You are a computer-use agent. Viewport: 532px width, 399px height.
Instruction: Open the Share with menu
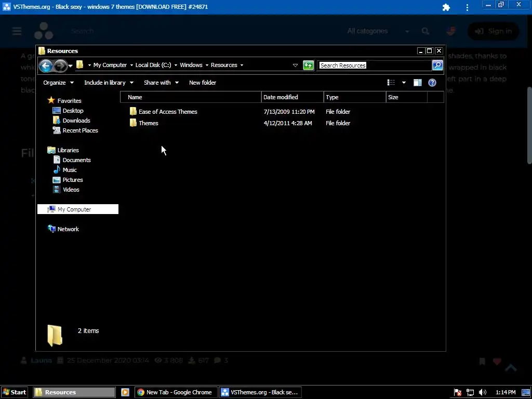[161, 83]
